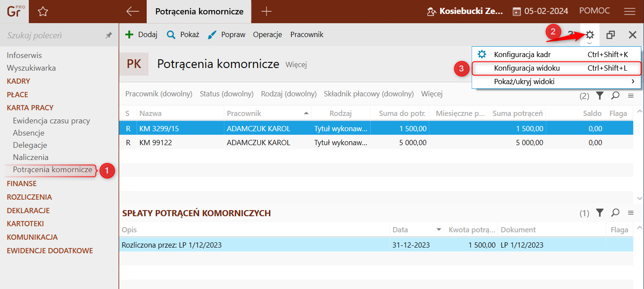
Task: Open the Operacje toolbar menu
Action: (268, 34)
